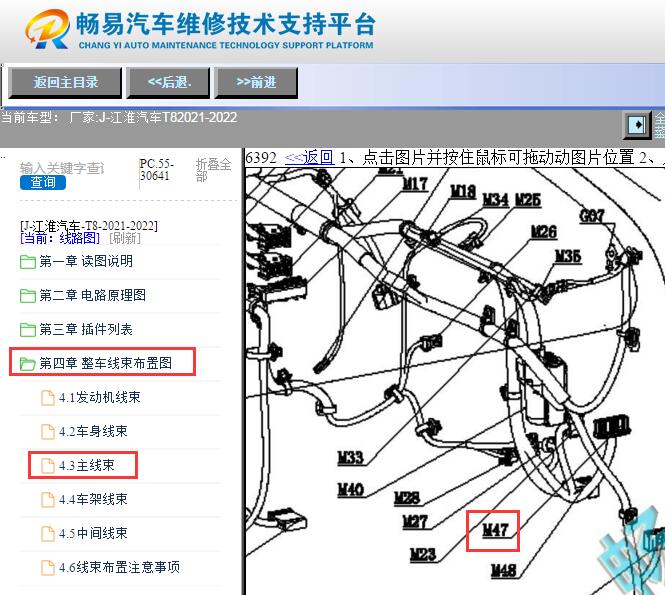Click the M47 connector label in diagram

495,530
